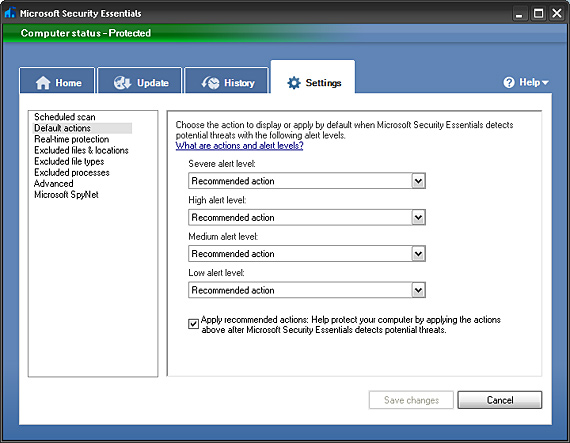Click the Cancel button
Viewport: 570px width, 443px height.
500,400
